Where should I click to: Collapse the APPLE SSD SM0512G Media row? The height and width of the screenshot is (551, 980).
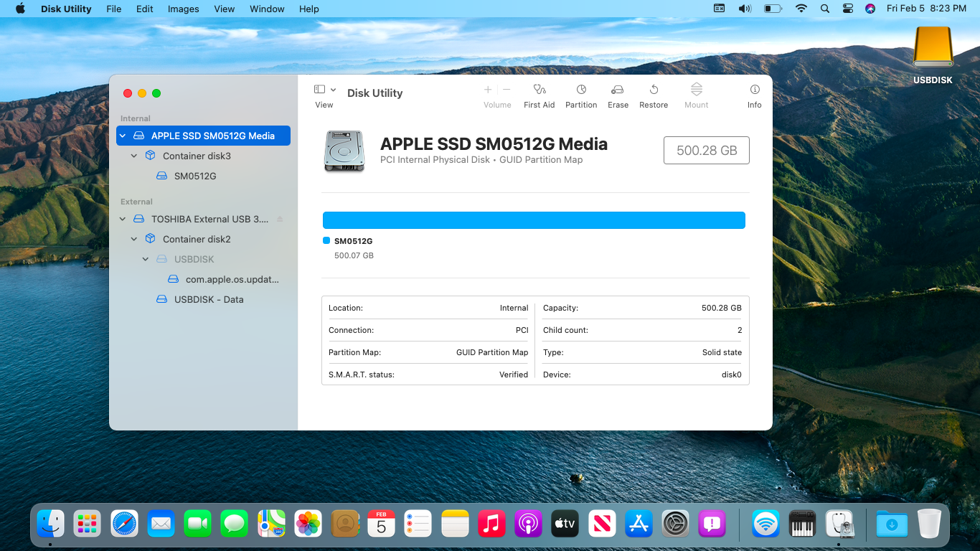click(x=123, y=136)
